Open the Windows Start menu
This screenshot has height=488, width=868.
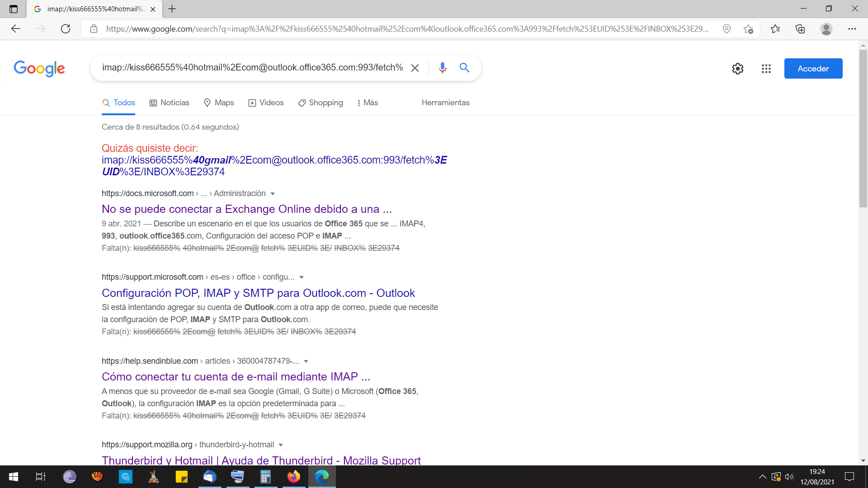click(x=14, y=477)
